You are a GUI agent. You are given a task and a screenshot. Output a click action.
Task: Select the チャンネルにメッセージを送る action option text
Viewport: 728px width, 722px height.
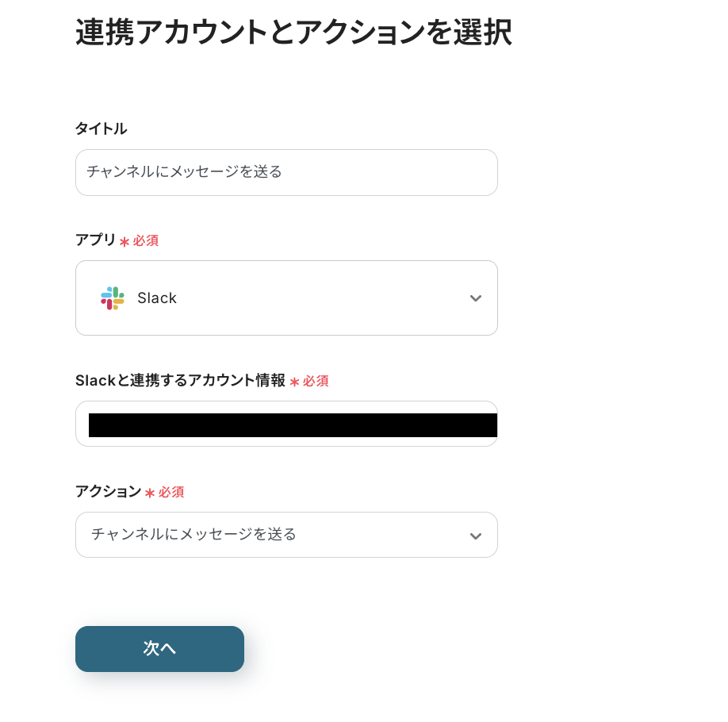click(193, 534)
